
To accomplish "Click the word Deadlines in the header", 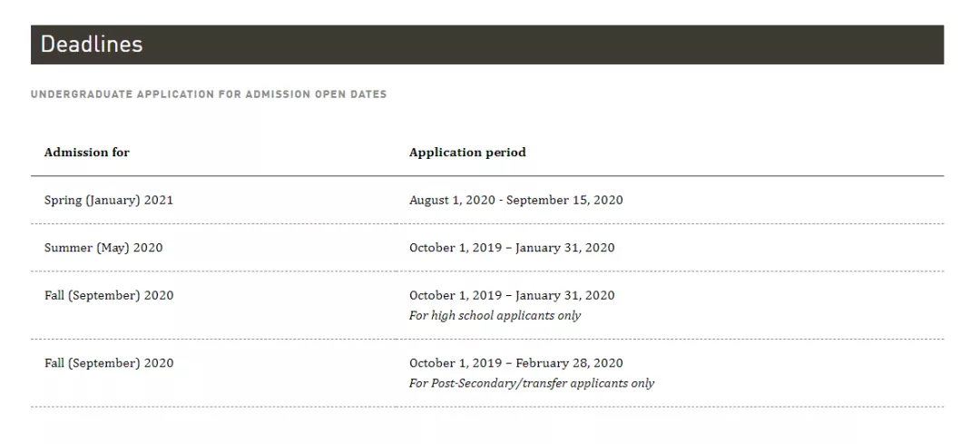I will tap(92, 44).
